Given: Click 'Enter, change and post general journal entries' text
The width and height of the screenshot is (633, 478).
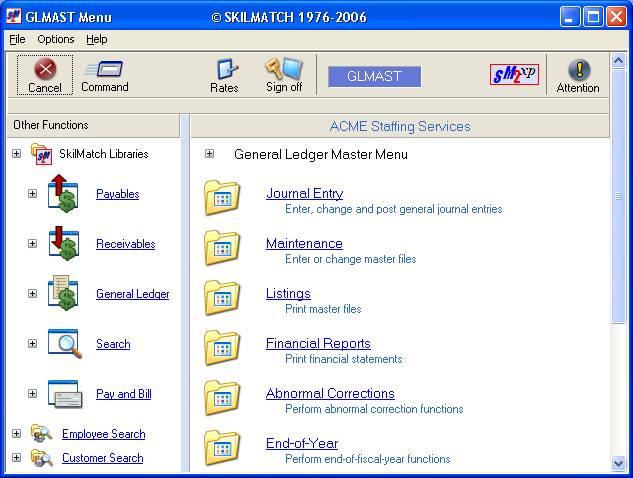Looking at the screenshot, I should tap(394, 209).
